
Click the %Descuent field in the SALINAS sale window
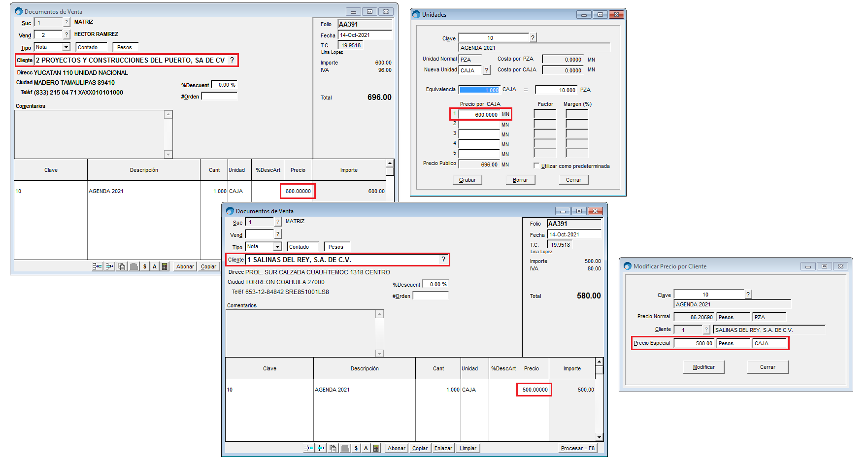(436, 284)
